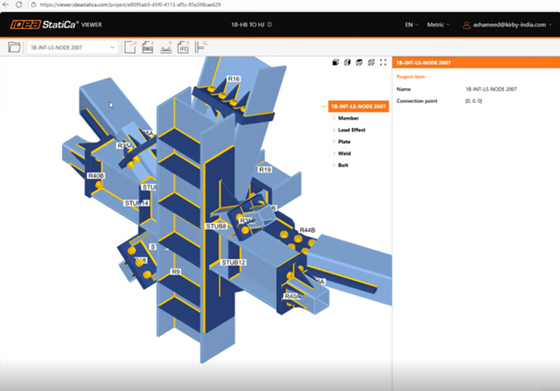Click the share project icon

click(130, 47)
